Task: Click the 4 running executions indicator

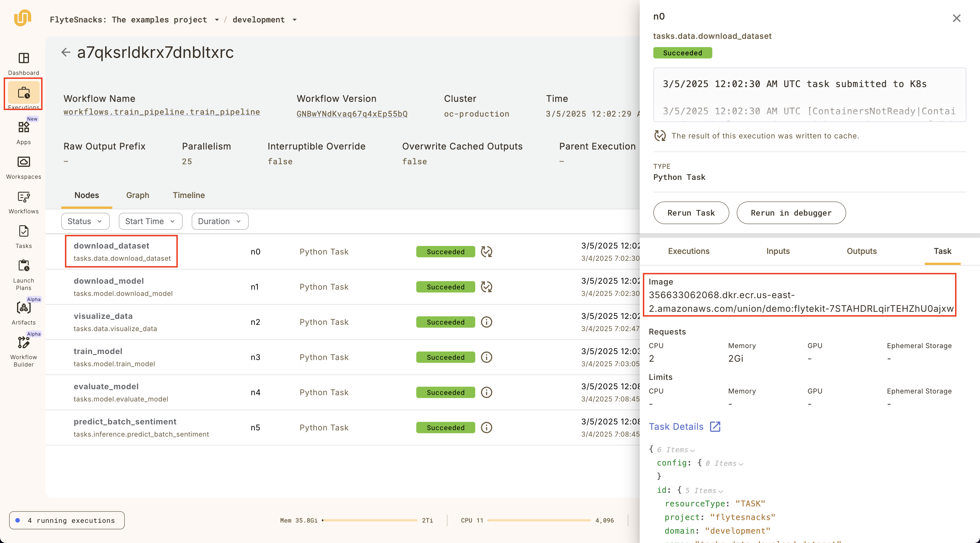Action: [x=67, y=520]
